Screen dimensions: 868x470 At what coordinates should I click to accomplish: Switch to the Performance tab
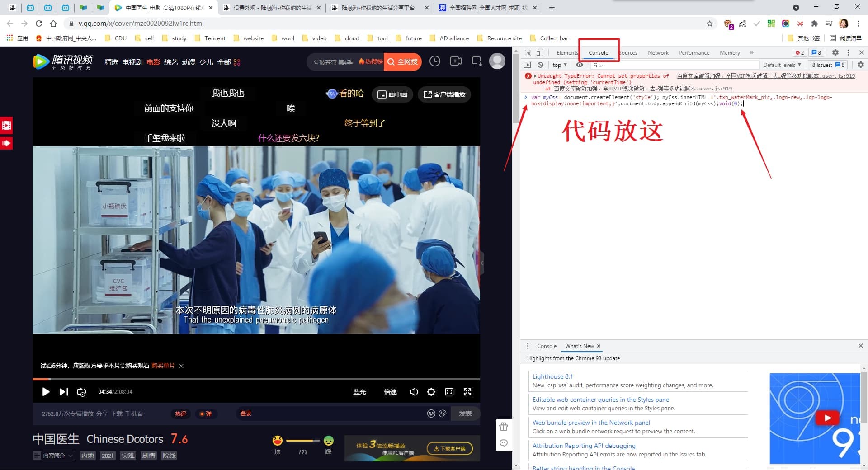[694, 53]
